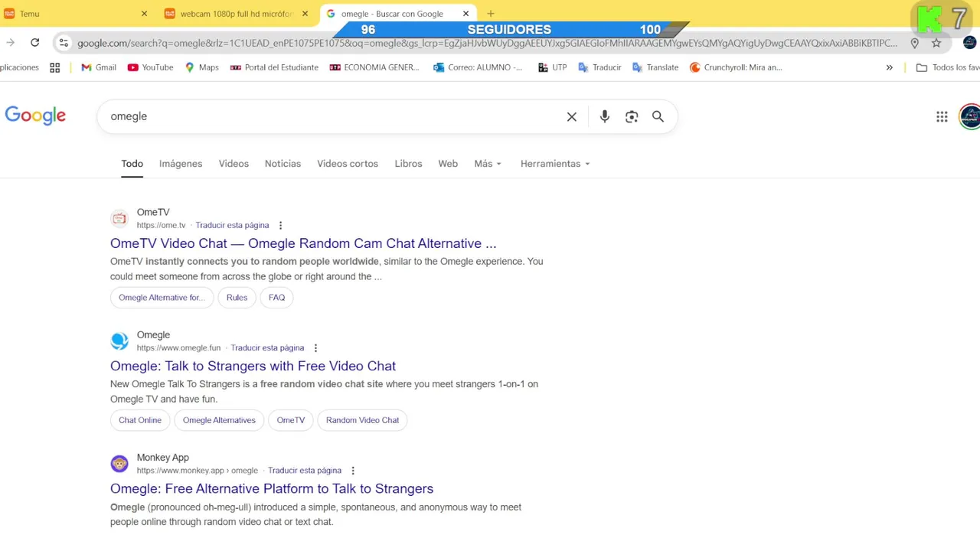Go forward with the browser arrow icon

tap(10, 43)
